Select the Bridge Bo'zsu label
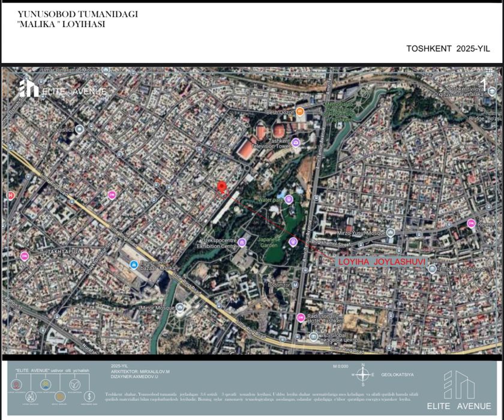The width and height of the screenshot is (504, 420). pos(485,119)
